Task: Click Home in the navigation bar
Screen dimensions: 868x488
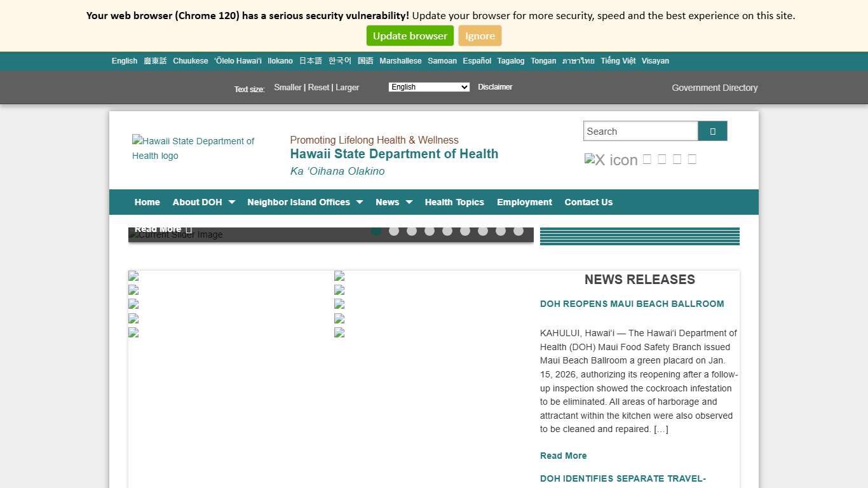Action: click(x=147, y=202)
